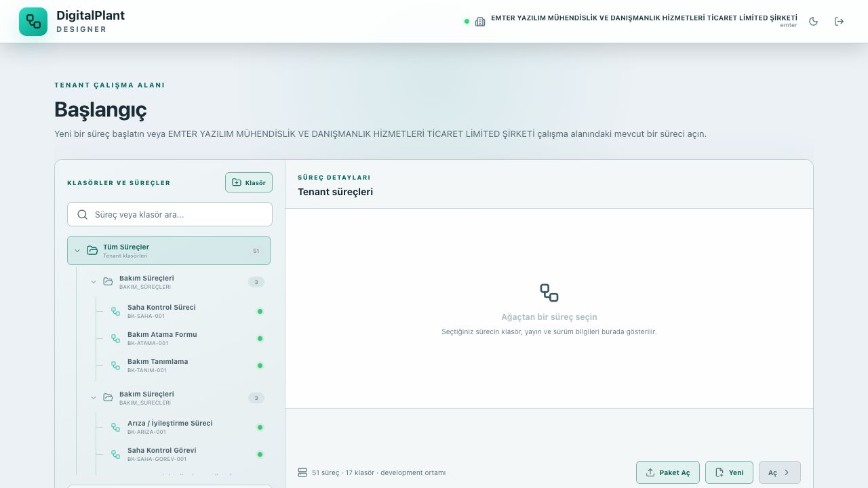Image resolution: width=868 pixels, height=488 pixels.
Task: Select the Bakım Süreçleri folder coded BAKIM_SURECLERI
Action: click(177, 398)
